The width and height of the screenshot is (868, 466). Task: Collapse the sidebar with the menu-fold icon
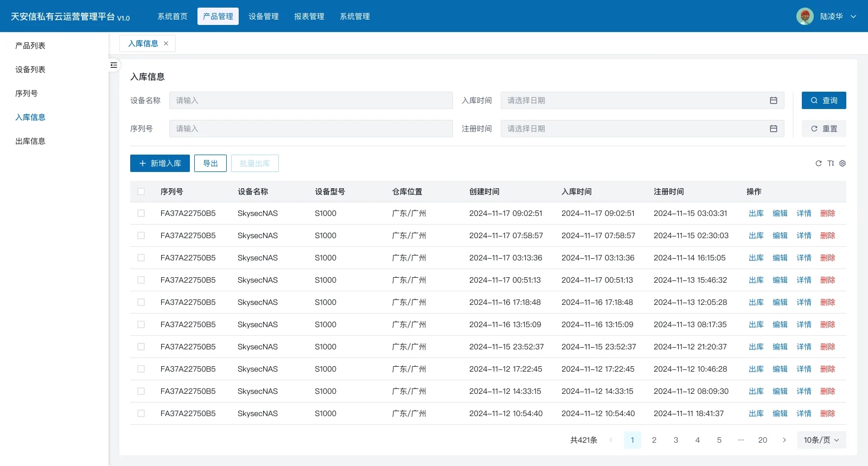click(113, 65)
